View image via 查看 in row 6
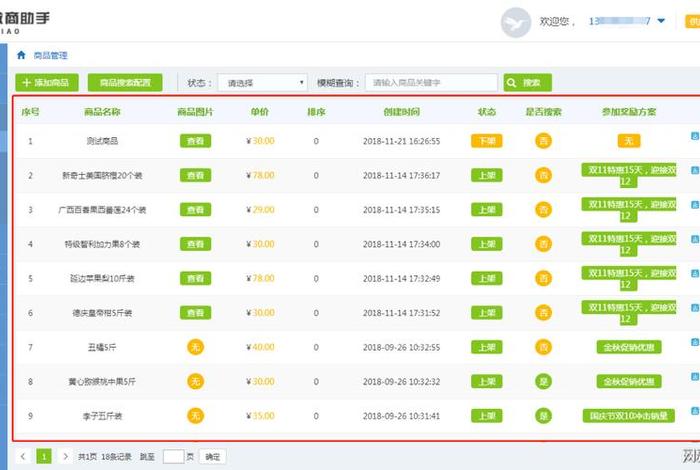Screen dimensions: 700x470 tap(196, 313)
